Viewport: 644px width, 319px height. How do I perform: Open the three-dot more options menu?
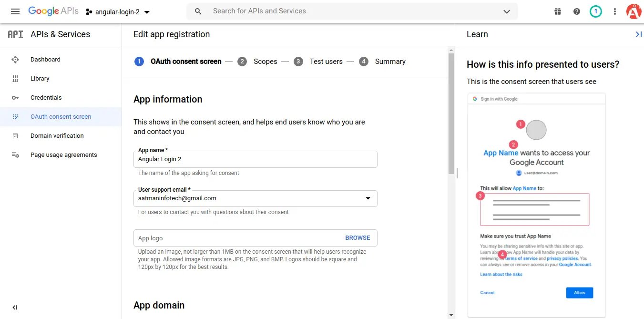(615, 11)
